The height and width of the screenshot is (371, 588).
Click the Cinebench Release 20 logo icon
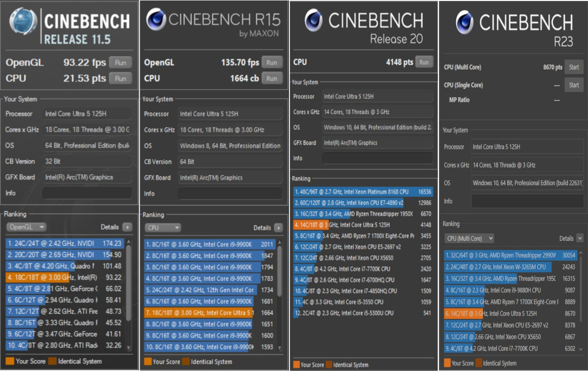313,20
